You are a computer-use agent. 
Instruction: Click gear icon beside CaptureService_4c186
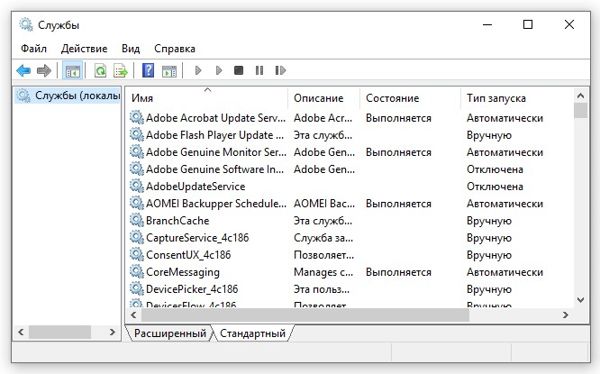click(x=137, y=237)
